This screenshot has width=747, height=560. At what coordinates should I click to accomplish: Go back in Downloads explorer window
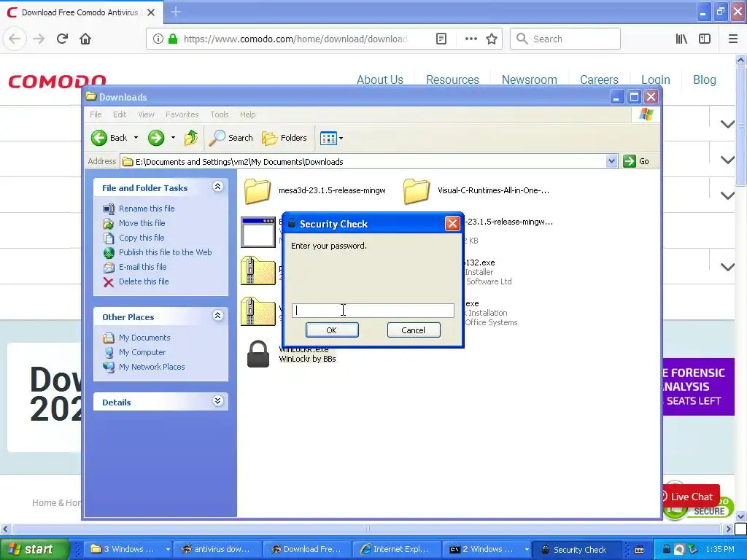pos(109,138)
